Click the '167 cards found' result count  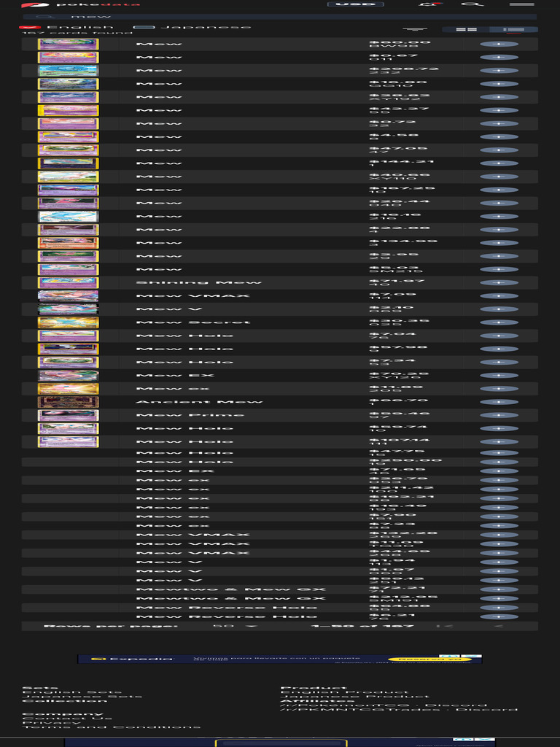[x=77, y=32]
